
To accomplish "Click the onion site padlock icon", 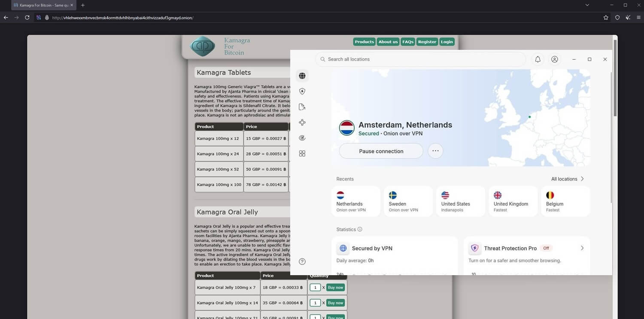I will coord(47,18).
